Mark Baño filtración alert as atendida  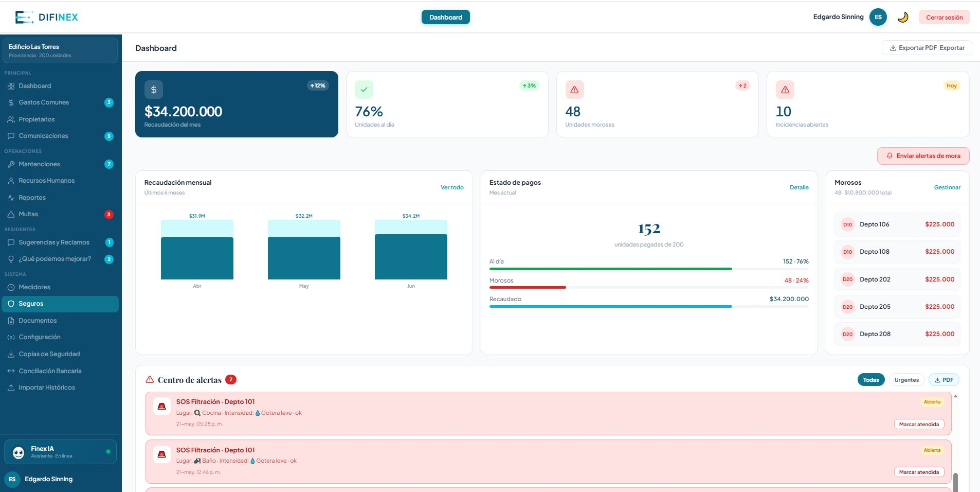click(x=919, y=472)
